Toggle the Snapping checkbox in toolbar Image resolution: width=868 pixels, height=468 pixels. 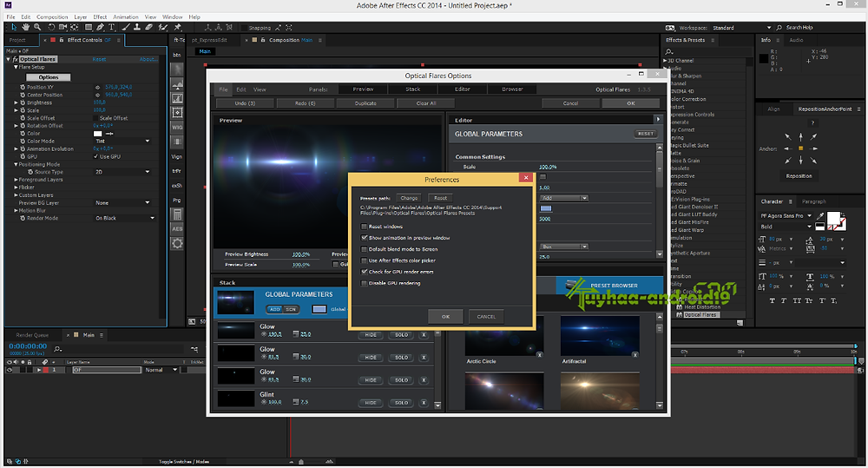(x=244, y=27)
